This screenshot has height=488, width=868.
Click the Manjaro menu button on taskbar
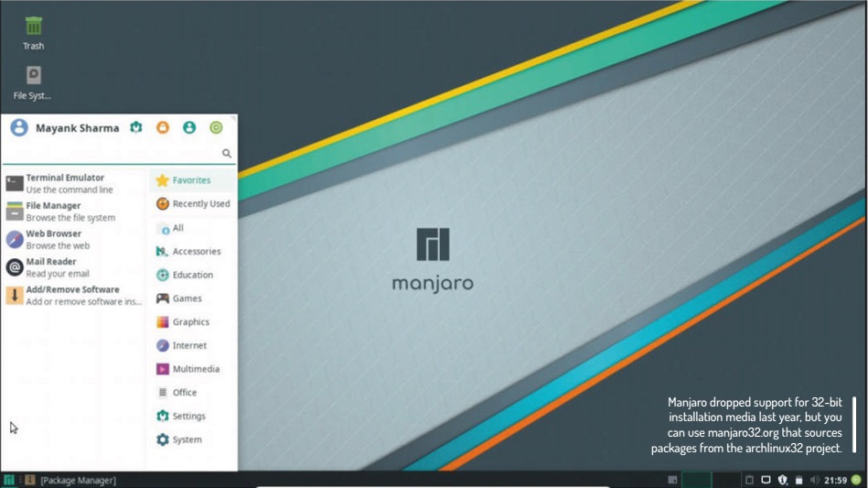pyautogui.click(x=9, y=480)
